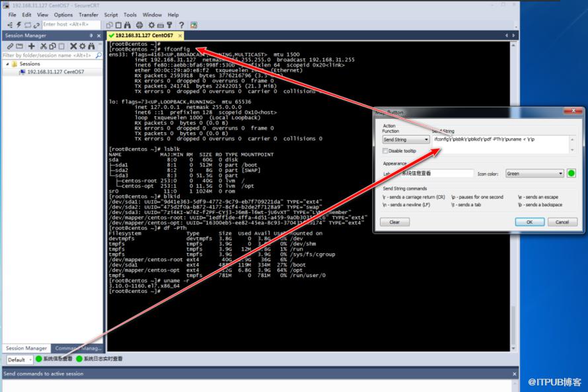This screenshot has height=392, width=588.
Task: Enable the Disable tooltip checkbox
Action: pyautogui.click(x=385, y=151)
